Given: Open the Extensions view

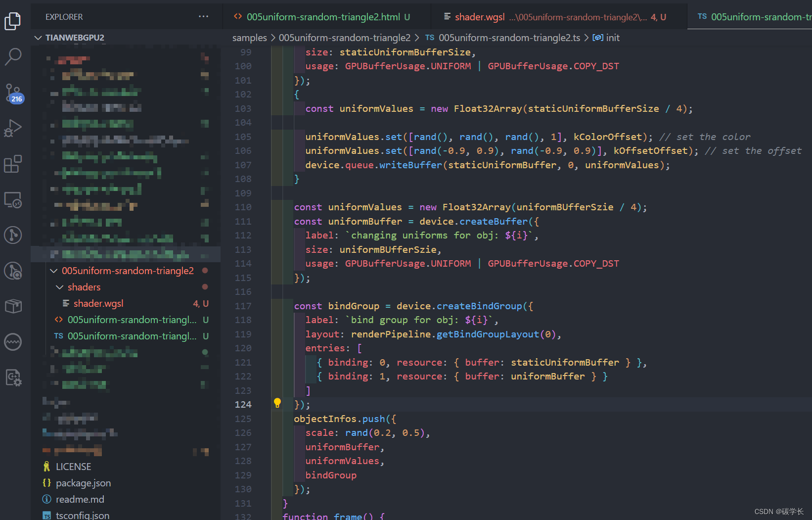Looking at the screenshot, I should tap(13, 164).
